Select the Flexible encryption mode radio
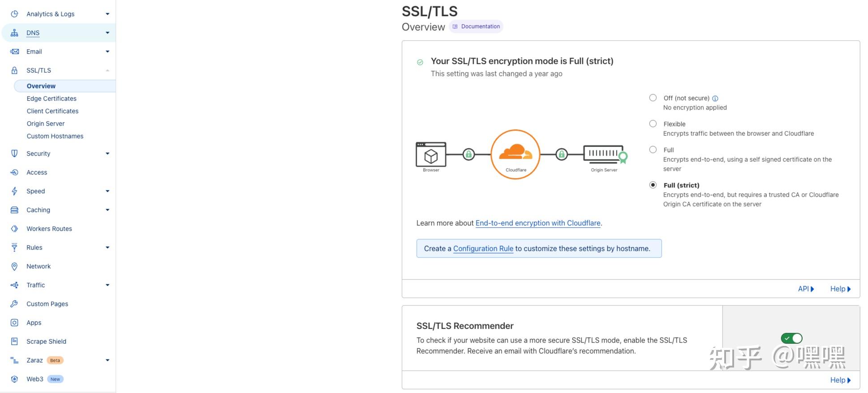Screen dimensions: 868x393 point(653,124)
